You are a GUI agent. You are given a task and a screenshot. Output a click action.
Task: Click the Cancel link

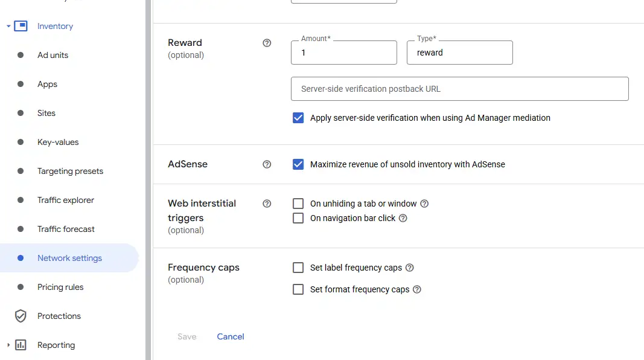click(x=231, y=336)
